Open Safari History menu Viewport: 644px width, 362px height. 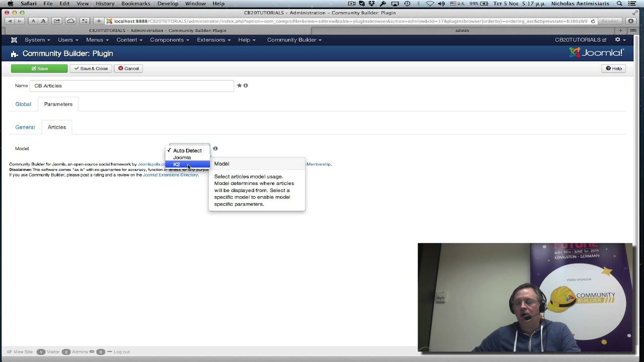(x=105, y=4)
